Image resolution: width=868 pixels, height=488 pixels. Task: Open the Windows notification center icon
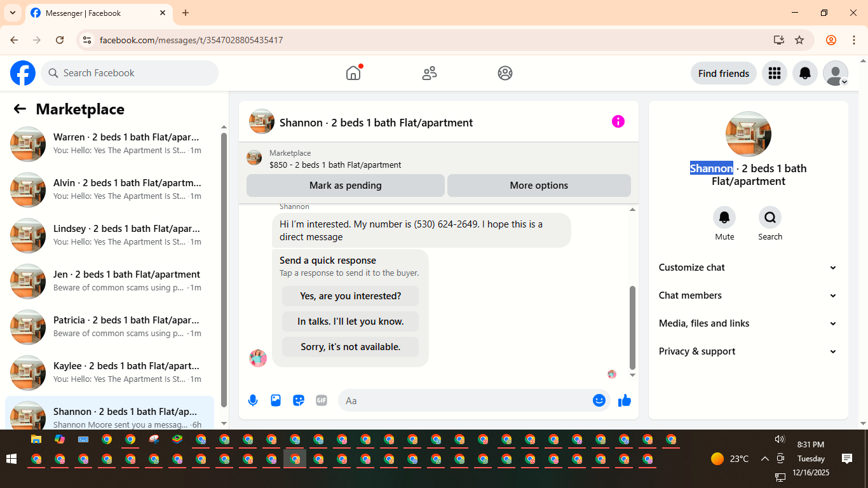tap(846, 459)
